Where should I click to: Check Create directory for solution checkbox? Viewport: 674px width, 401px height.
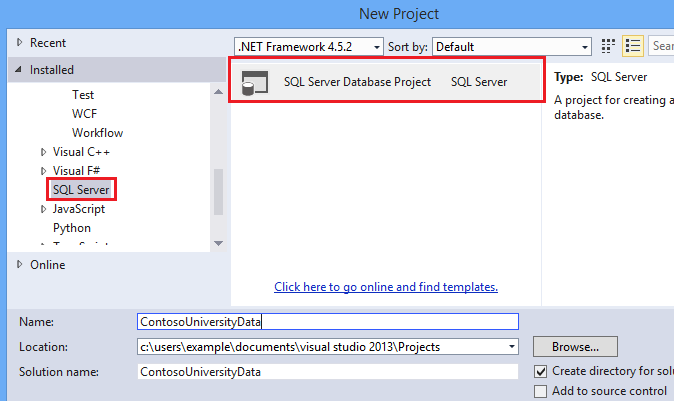coord(540,371)
